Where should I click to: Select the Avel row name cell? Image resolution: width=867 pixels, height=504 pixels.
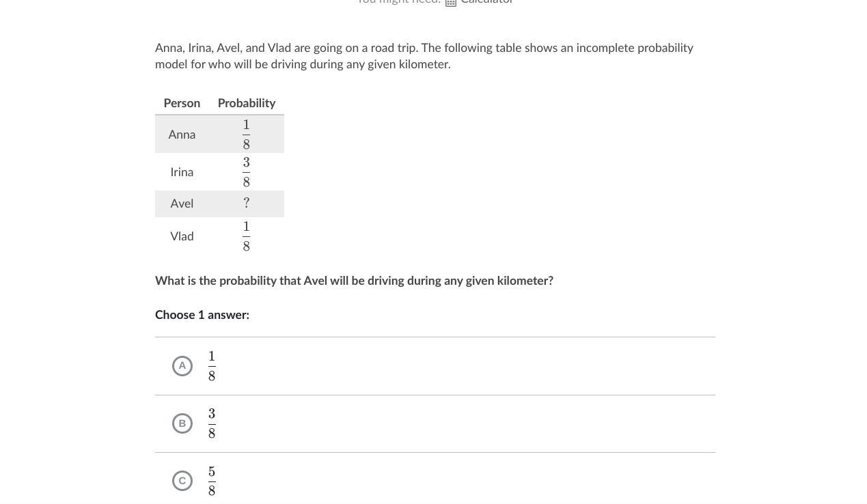click(x=182, y=204)
